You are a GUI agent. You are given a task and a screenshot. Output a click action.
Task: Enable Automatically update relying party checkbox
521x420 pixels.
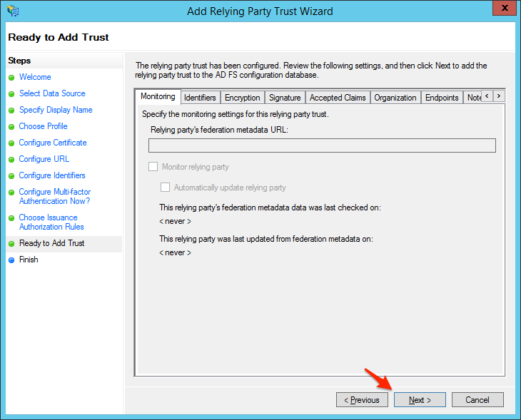click(166, 188)
